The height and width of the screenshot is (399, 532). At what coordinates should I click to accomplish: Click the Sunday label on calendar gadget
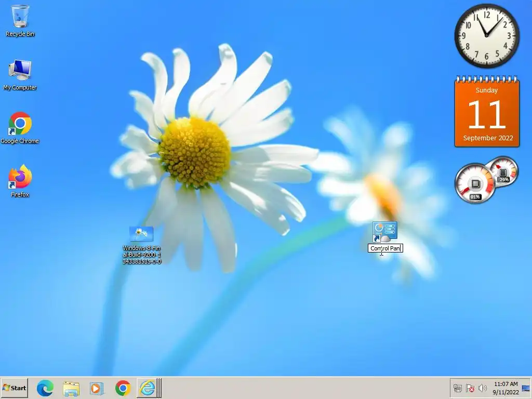(x=486, y=90)
